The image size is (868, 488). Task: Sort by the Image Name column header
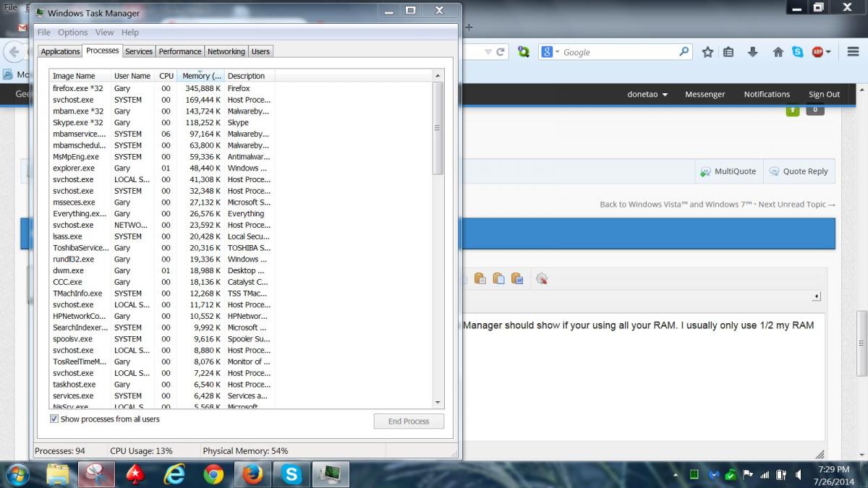pos(80,76)
